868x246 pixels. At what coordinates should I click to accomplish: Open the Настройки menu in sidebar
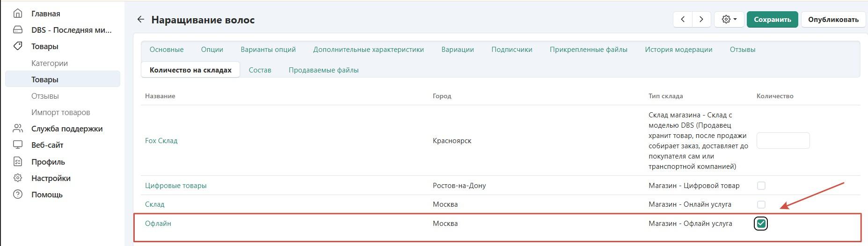[51, 178]
